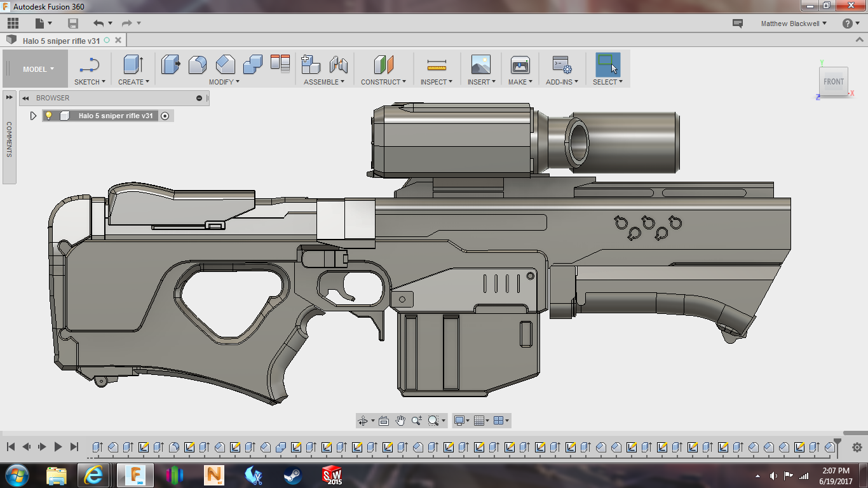The width and height of the screenshot is (868, 488).
Task: Expand the SELECT dropdown
Action: click(607, 82)
